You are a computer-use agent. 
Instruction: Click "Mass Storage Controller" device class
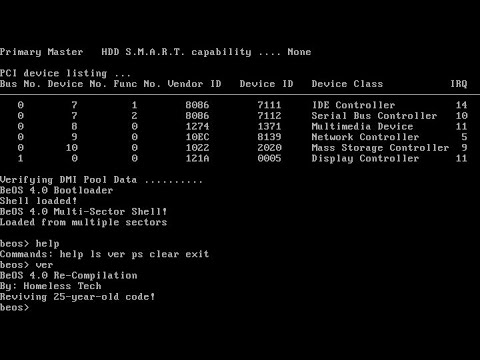pyautogui.click(x=380, y=148)
